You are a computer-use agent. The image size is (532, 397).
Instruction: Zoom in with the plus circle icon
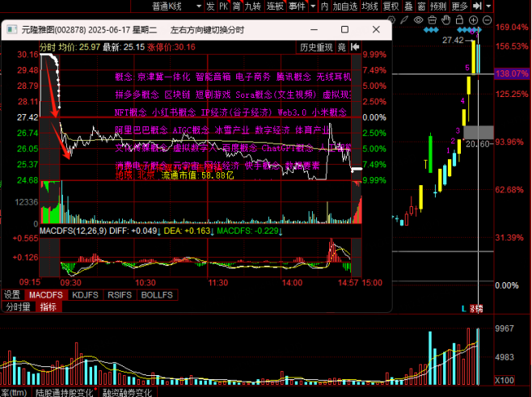click(473, 20)
